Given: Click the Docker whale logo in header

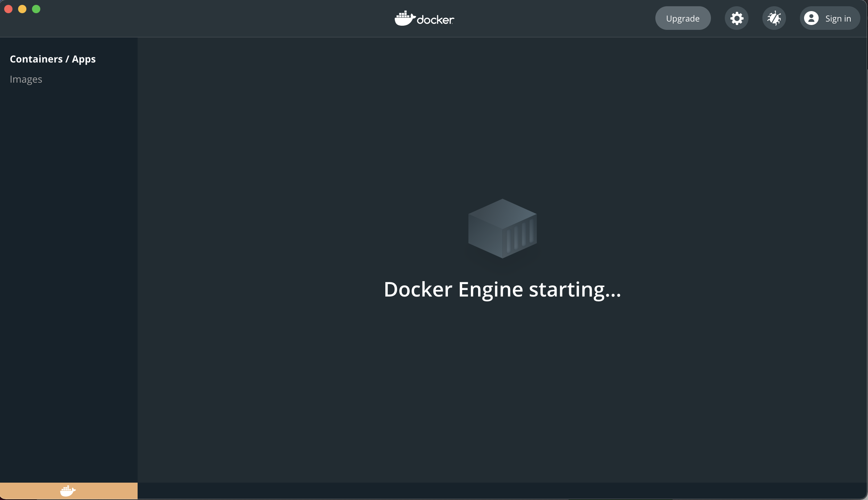Looking at the screenshot, I should pyautogui.click(x=404, y=18).
